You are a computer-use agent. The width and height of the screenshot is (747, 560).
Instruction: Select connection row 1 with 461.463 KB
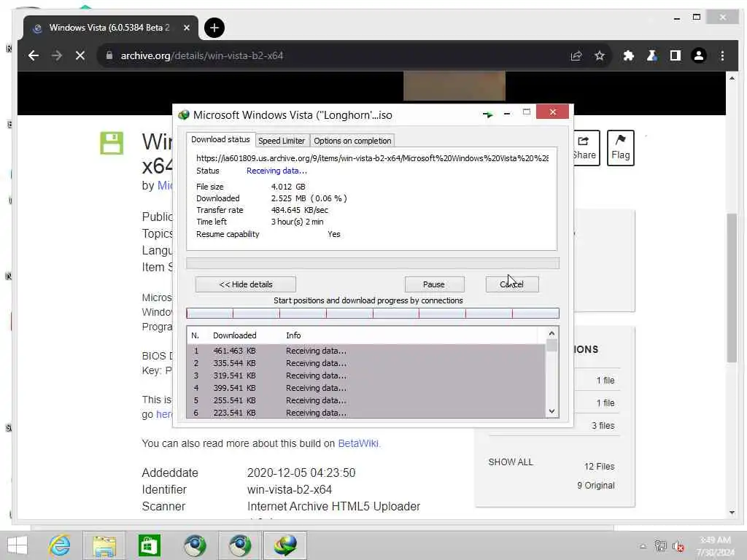[366, 351]
